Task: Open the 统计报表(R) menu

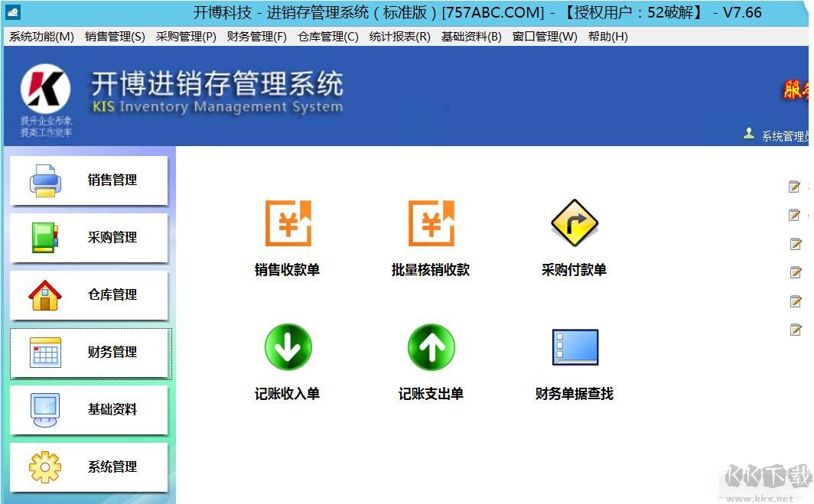Action: pyautogui.click(x=399, y=37)
